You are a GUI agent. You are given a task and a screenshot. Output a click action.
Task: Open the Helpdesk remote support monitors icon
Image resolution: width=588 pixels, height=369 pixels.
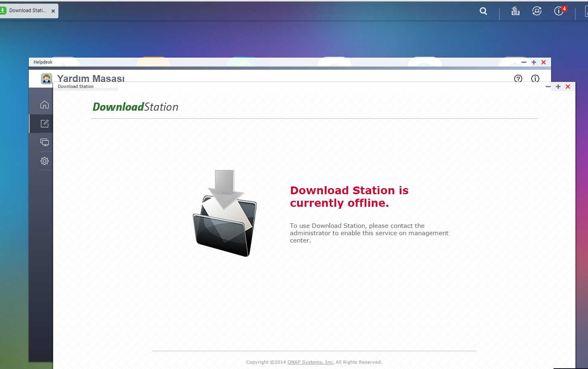tap(45, 142)
